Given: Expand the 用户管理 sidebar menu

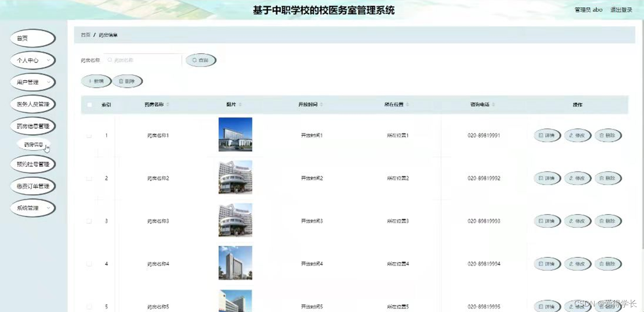Looking at the screenshot, I should point(33,82).
